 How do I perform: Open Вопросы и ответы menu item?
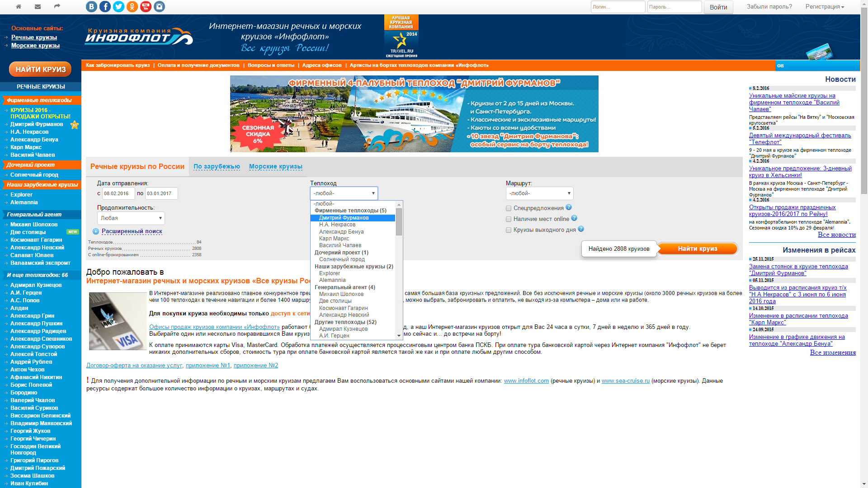271,65
